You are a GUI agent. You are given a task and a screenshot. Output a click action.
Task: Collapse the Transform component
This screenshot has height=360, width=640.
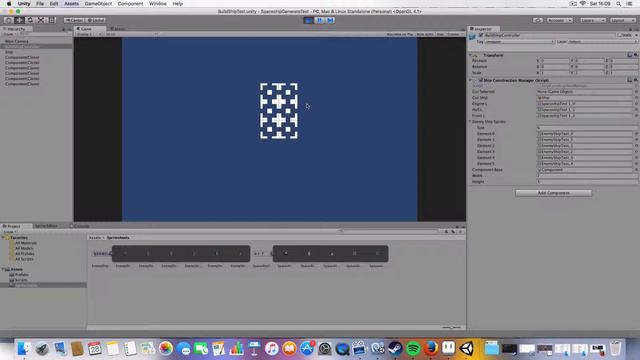click(x=471, y=55)
